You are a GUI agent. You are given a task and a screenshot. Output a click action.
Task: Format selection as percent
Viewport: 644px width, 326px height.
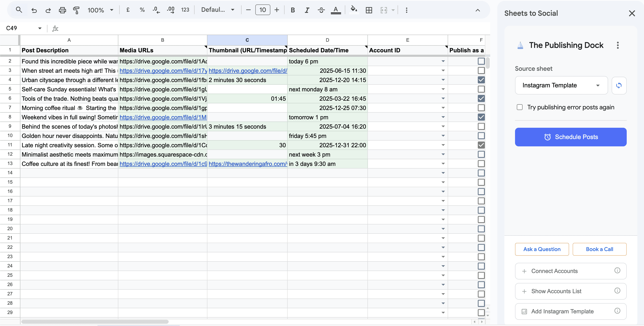point(142,10)
